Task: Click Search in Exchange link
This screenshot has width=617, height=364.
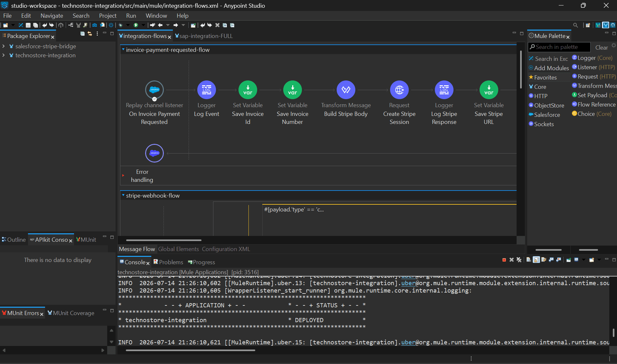Action: point(548,59)
